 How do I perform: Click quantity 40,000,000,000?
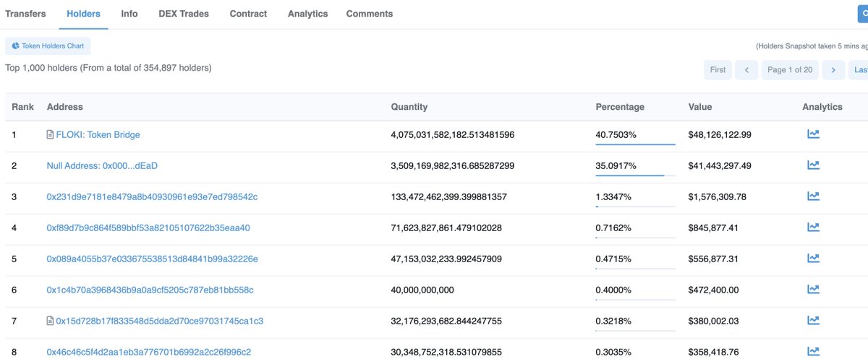point(422,290)
